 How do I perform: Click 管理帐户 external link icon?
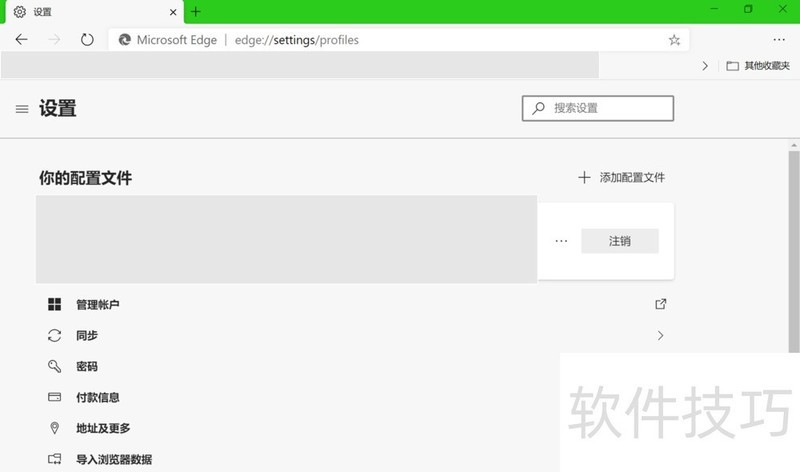pos(661,304)
